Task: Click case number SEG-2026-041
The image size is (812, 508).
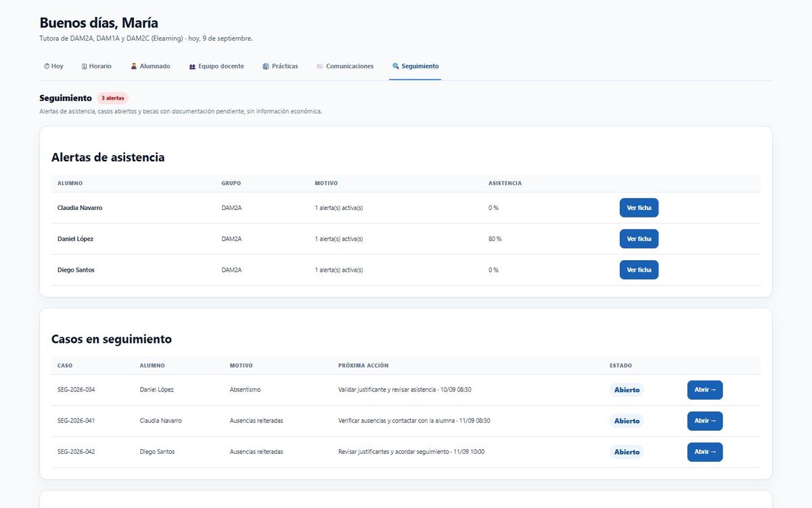Action: [x=76, y=421]
